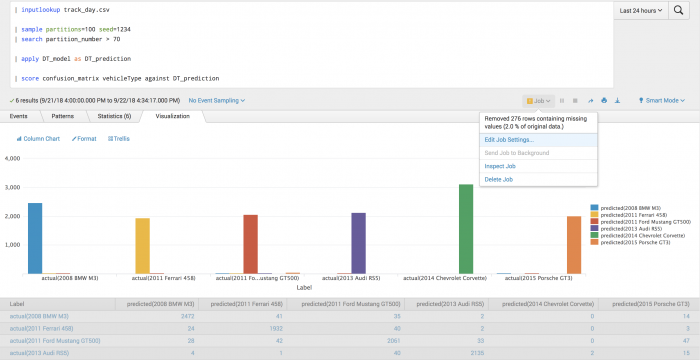Open actual(2008 BMW M3) row link
Image resolution: width=700 pixels, height=360 pixels.
pos(39,316)
